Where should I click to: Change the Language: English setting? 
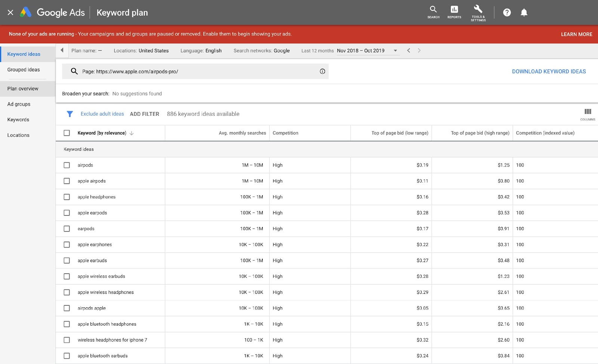[201, 51]
